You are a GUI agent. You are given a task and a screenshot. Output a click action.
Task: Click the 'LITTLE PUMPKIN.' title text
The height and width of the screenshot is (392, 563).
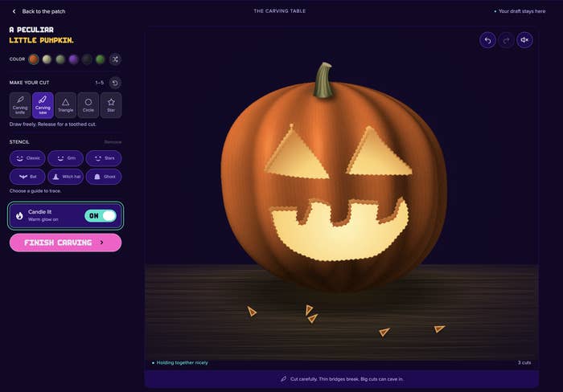[x=41, y=40]
